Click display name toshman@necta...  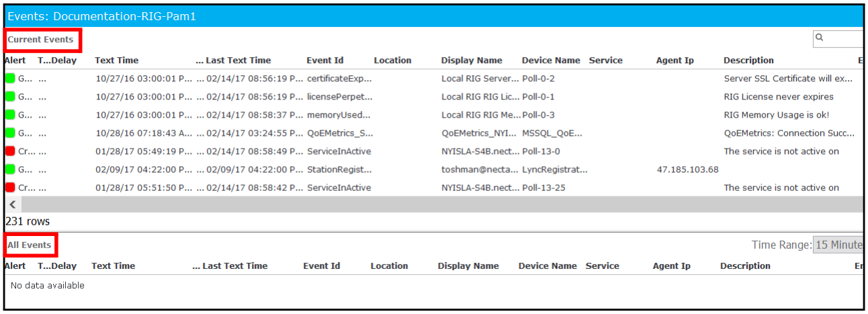pos(480,169)
